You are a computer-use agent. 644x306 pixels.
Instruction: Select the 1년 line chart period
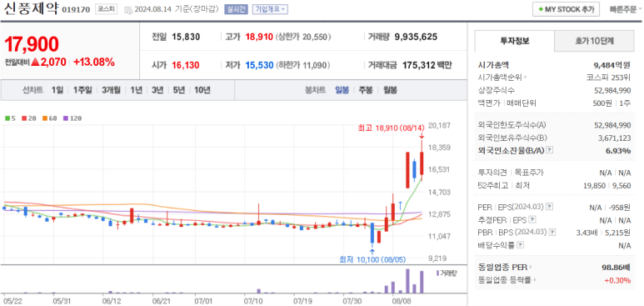136,90
